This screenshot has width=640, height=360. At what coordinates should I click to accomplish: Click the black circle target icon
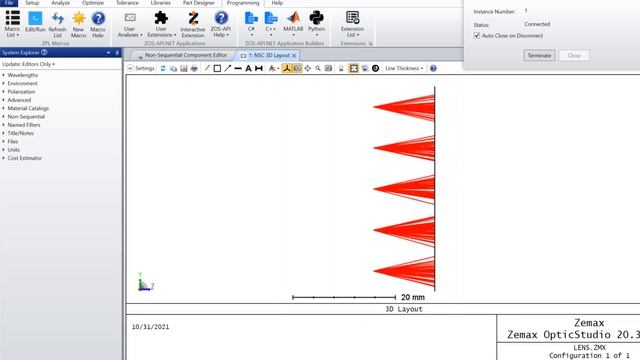coord(376,68)
